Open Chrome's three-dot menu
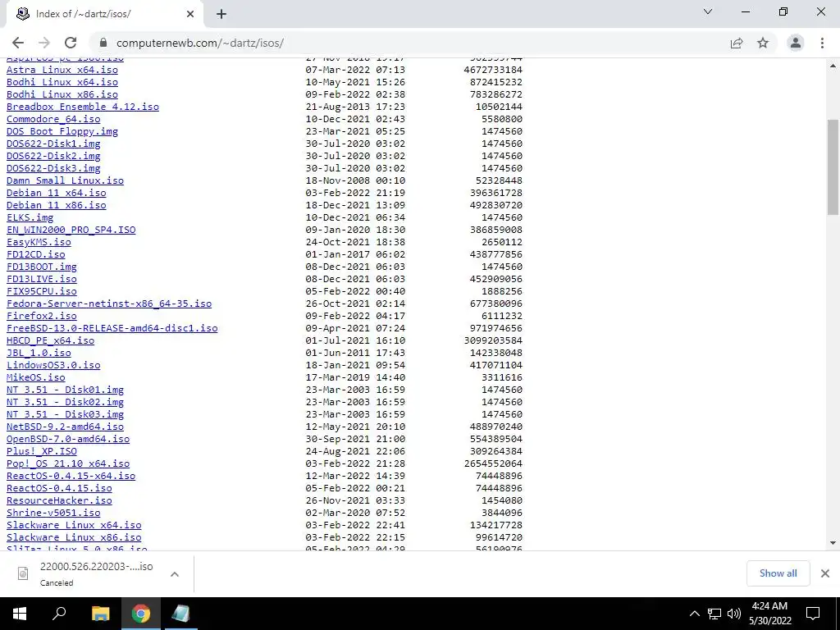Image resolution: width=840 pixels, height=630 pixels. pos(822,43)
